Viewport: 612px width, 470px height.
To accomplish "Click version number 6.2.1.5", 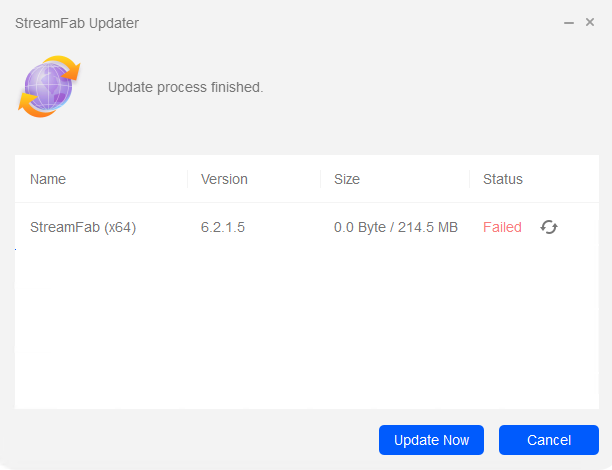I will [223, 227].
